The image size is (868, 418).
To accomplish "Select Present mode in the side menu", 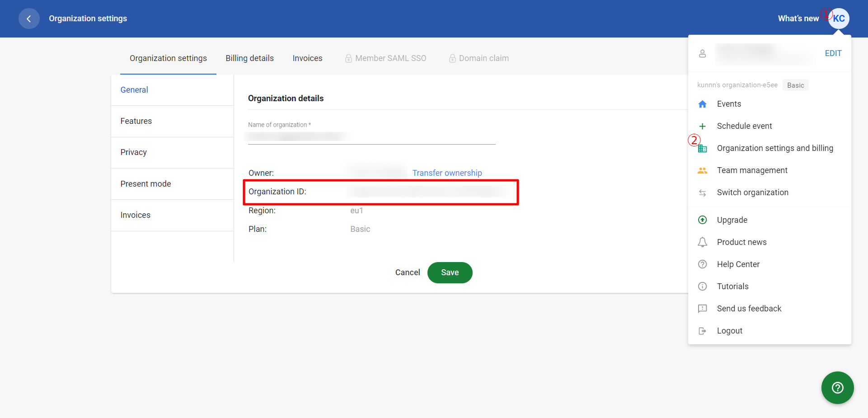I will pyautogui.click(x=172, y=184).
